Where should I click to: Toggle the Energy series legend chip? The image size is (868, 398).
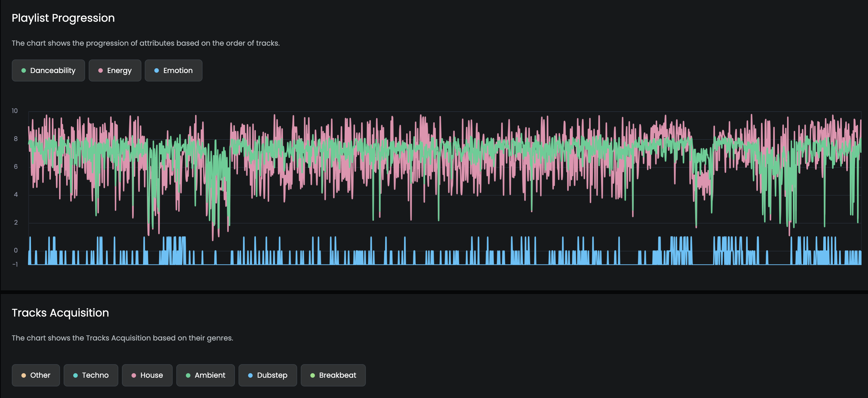point(115,70)
